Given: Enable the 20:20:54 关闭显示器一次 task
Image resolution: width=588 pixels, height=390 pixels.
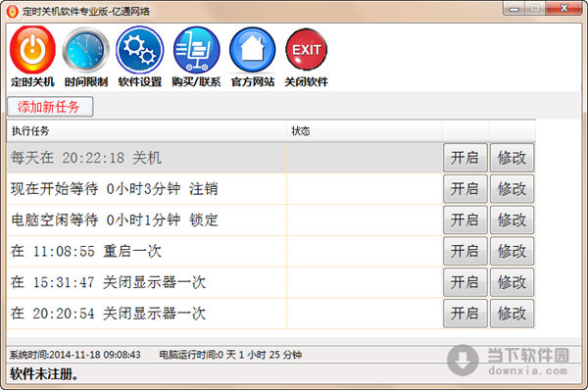Looking at the screenshot, I should [465, 314].
